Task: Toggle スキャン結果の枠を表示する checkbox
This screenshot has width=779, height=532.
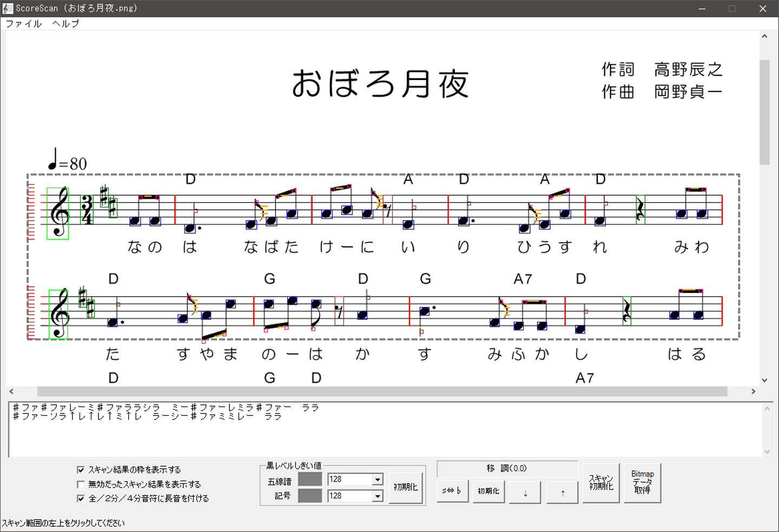Action: pyautogui.click(x=81, y=470)
